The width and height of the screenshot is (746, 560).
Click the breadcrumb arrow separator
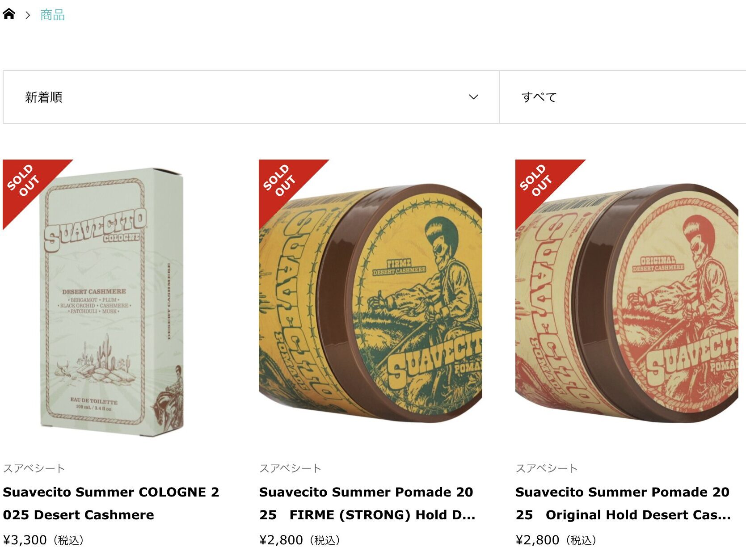click(28, 15)
